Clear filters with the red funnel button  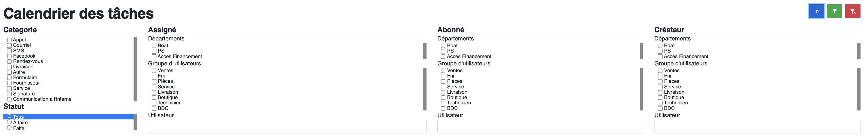point(853,11)
